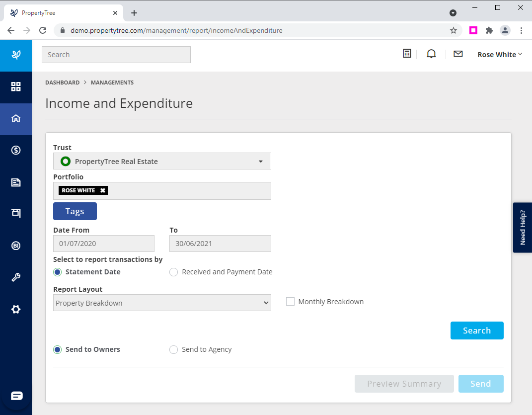Open the Accounting dollar icon in sidebar
Viewport: 532px width, 415px height.
[16, 150]
